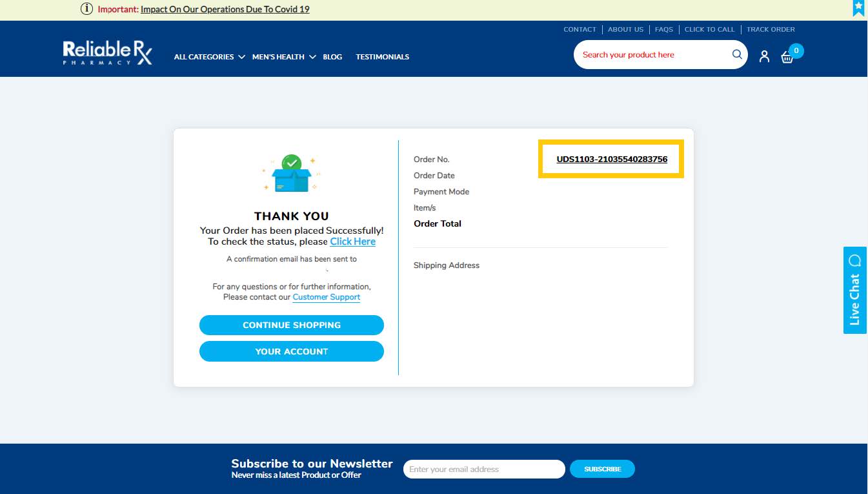Open the Click To Call link
The image size is (868, 494).
pyautogui.click(x=709, y=30)
